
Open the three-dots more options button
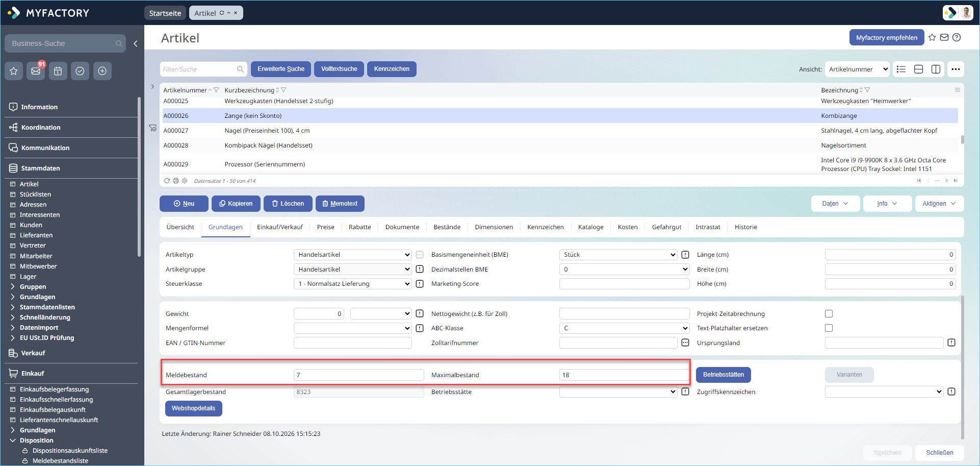(956, 69)
